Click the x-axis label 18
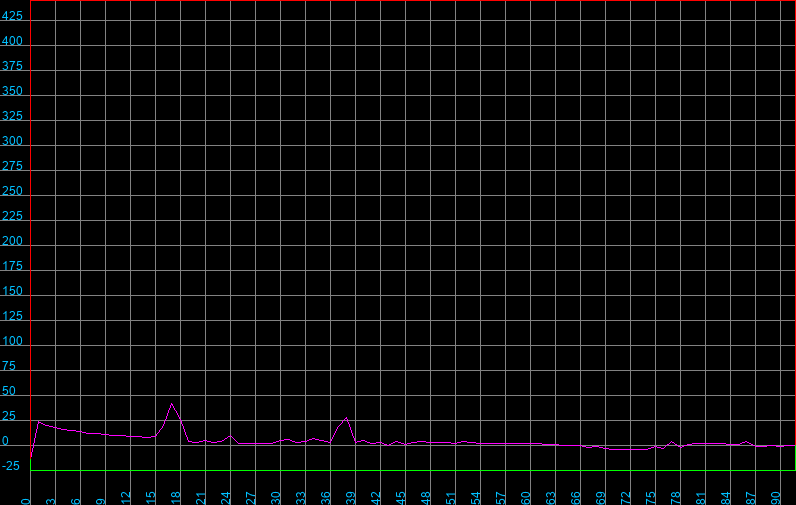The image size is (796, 505). (x=177, y=497)
